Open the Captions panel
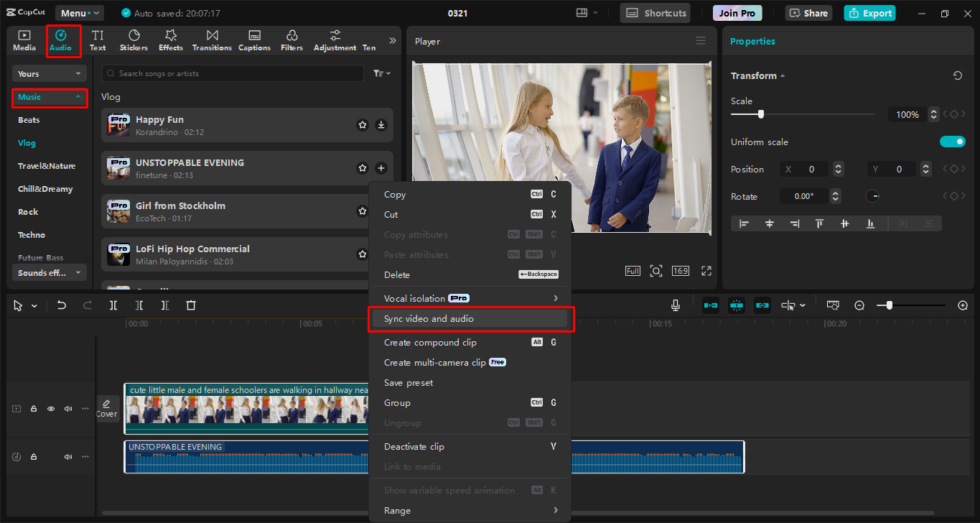This screenshot has height=523, width=980. pyautogui.click(x=254, y=40)
